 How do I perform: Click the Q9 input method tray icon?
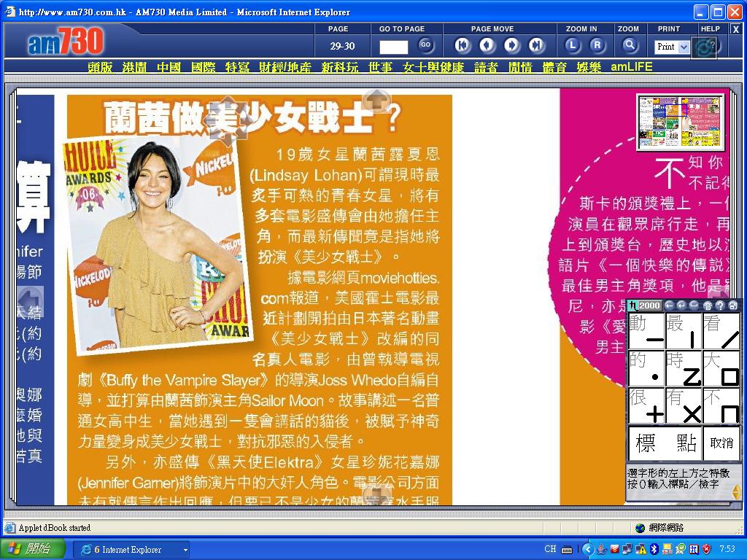694,550
